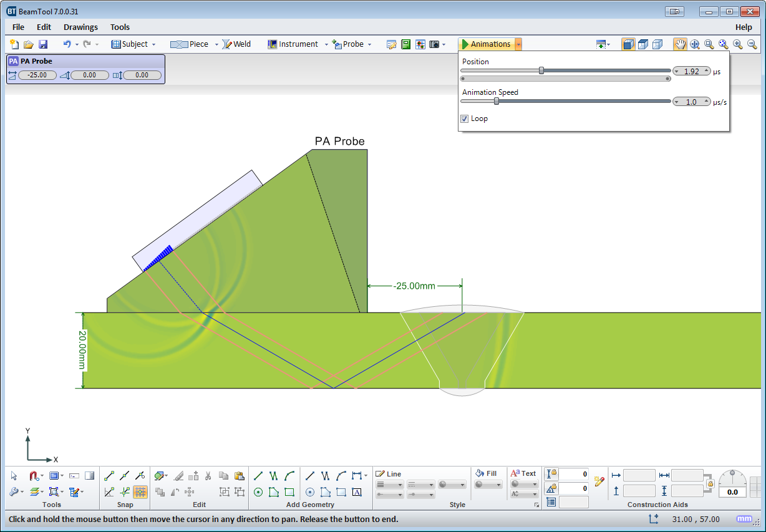The width and height of the screenshot is (766, 532).
Task: Uncheck the Loop checkbox
Action: pos(465,118)
